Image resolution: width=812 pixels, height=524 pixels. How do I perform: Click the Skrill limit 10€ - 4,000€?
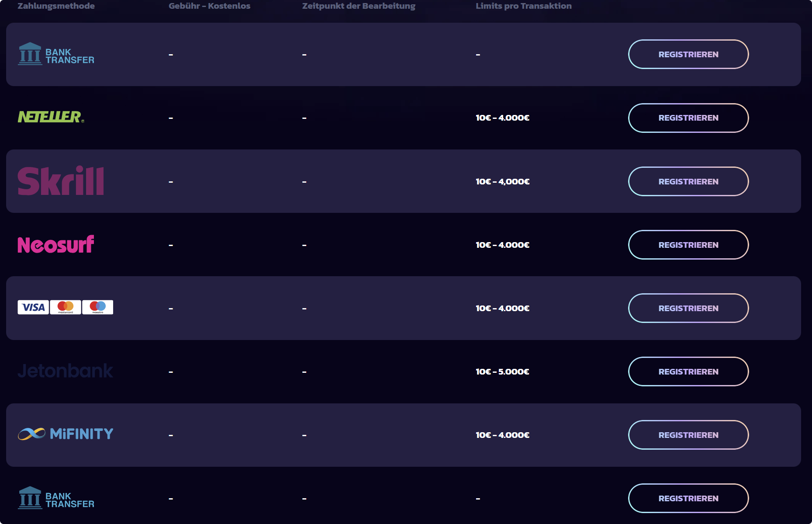[503, 181]
